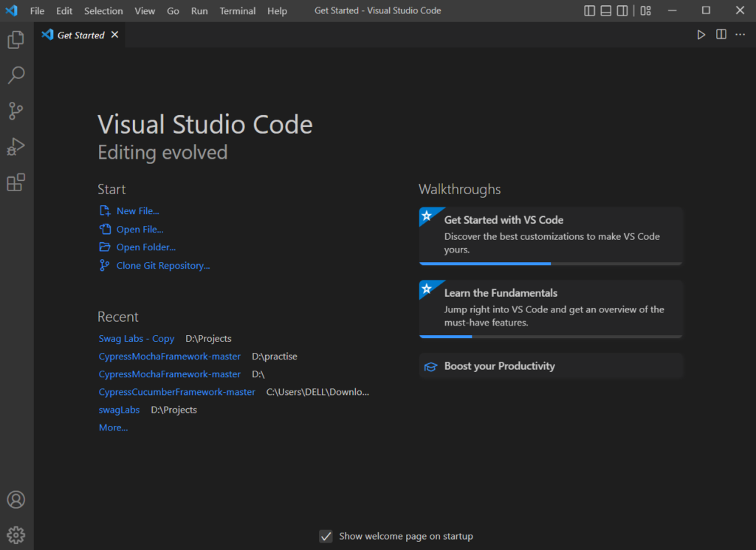
Task: Toggle the bottom panel layout icon
Action: (606, 10)
